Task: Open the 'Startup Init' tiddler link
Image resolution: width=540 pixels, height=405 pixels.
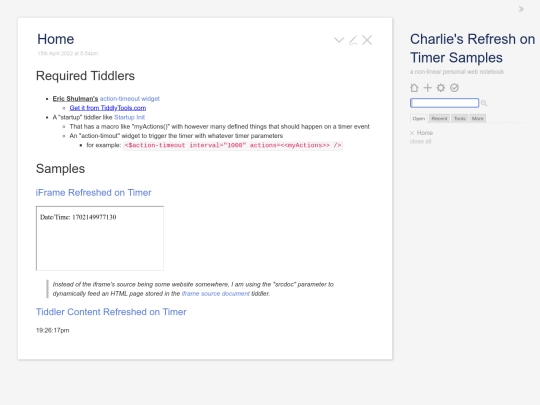Action: [129, 117]
